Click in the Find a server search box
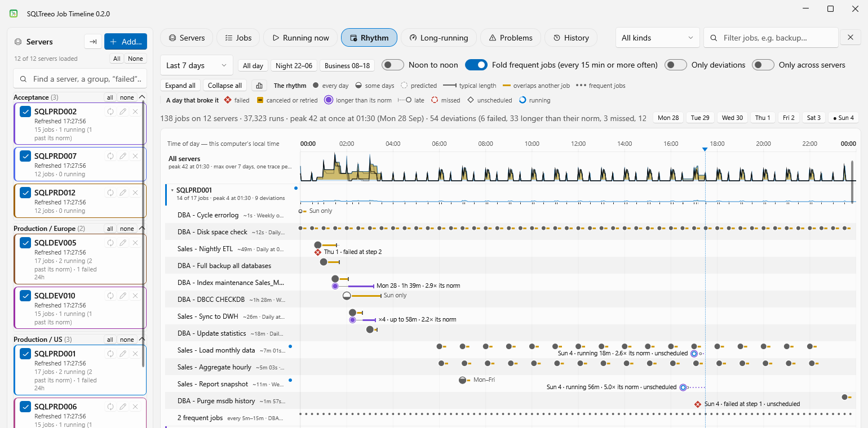868x428 pixels. tap(80, 79)
